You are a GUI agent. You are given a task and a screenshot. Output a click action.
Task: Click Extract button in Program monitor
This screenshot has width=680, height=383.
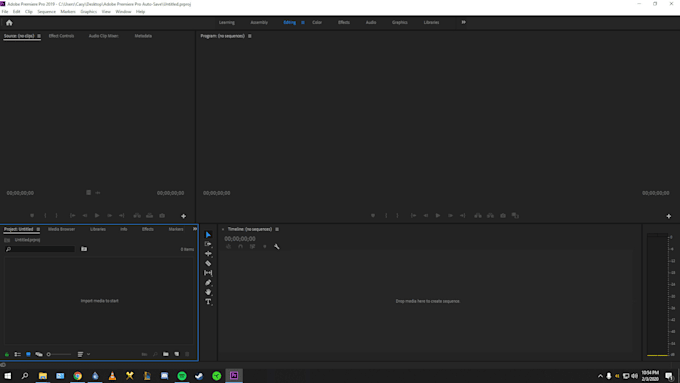[x=490, y=216]
